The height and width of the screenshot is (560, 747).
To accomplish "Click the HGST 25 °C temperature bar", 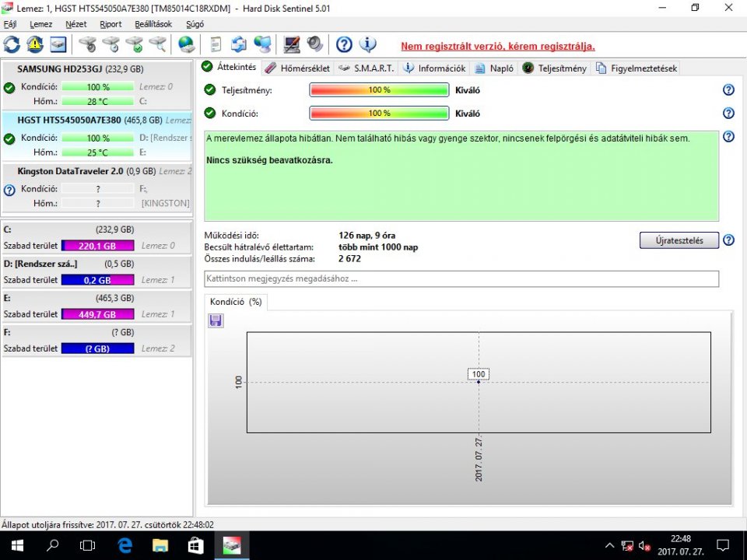I will tap(98, 152).
